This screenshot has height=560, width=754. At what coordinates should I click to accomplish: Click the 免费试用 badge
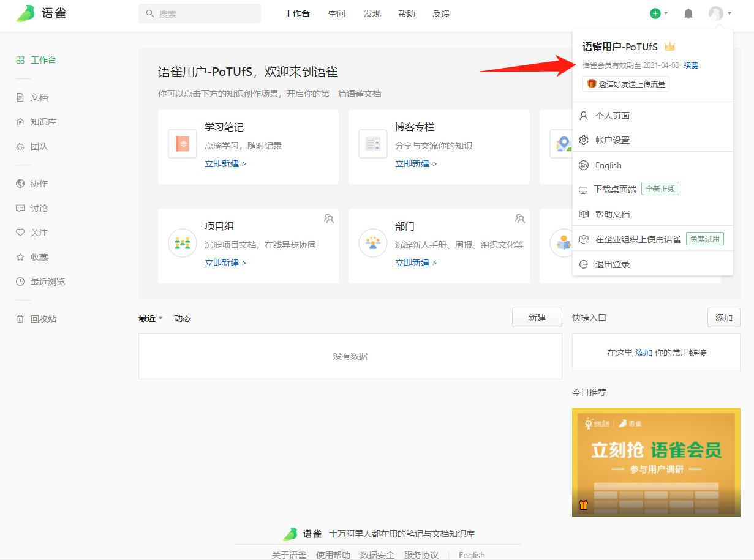click(704, 239)
